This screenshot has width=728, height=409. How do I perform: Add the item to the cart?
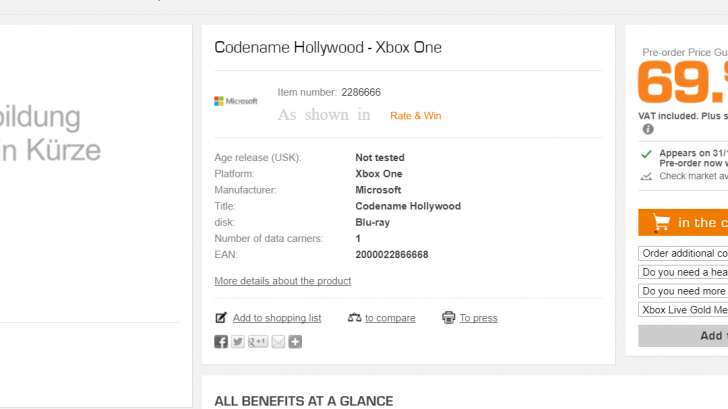click(683, 222)
